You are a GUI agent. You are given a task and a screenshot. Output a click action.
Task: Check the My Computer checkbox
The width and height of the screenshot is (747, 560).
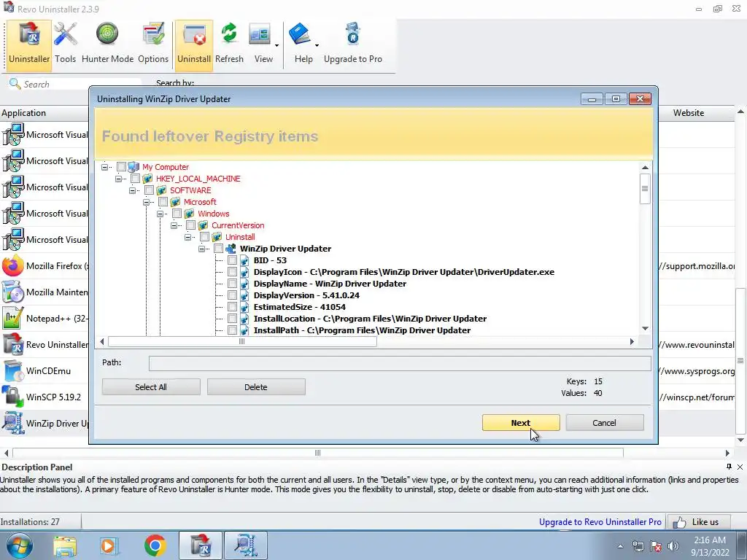tap(121, 167)
